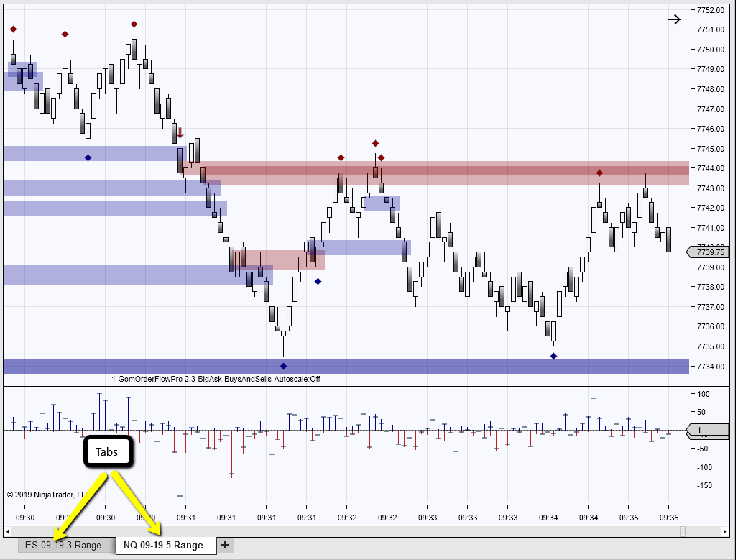Click the © 2019 NinjaTrader copyright text
The width and height of the screenshot is (738, 560).
point(46,495)
